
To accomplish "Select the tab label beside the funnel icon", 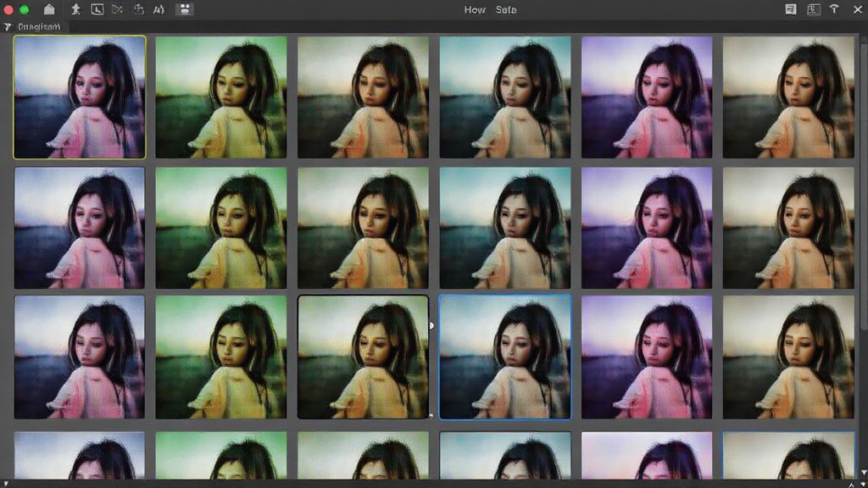I will click(39, 26).
